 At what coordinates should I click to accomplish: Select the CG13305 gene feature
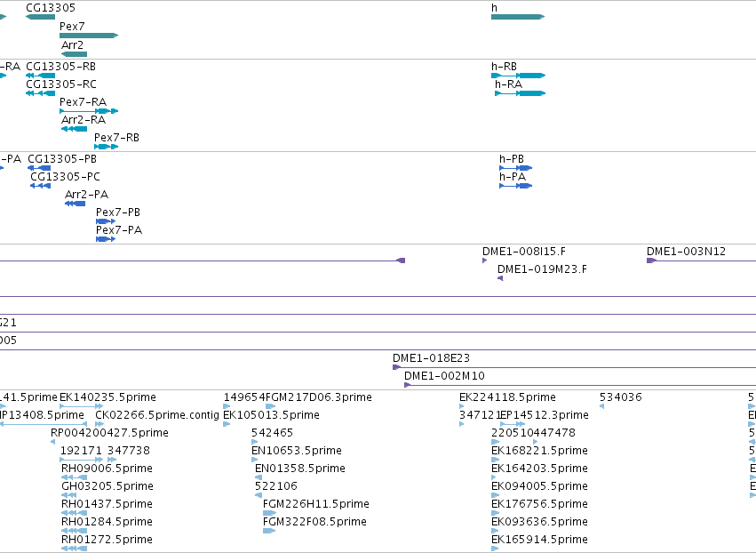click(x=41, y=17)
